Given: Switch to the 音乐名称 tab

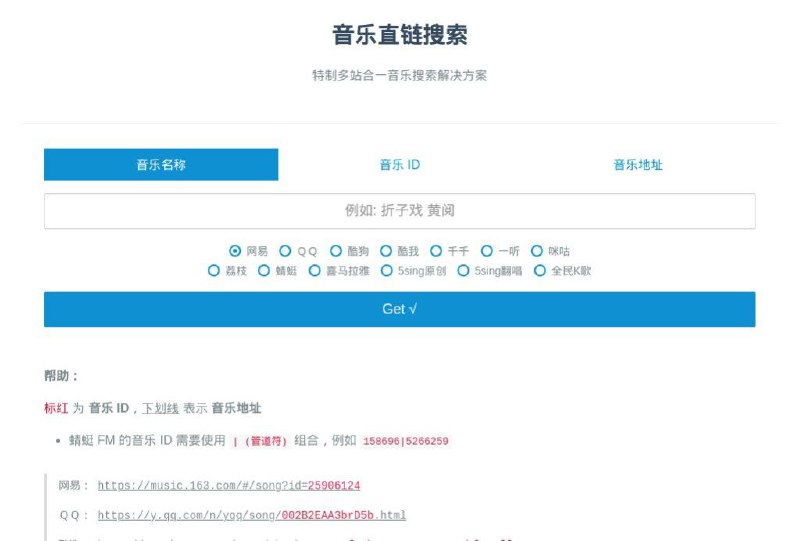Looking at the screenshot, I should point(161,165).
